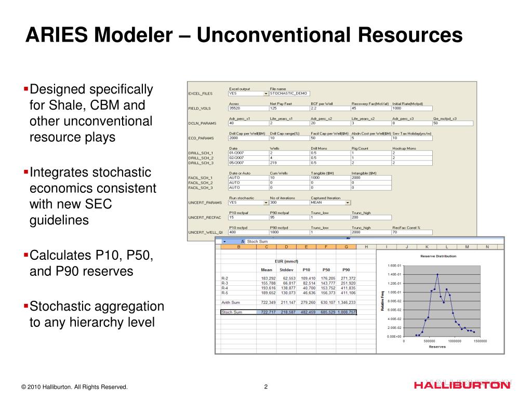Click the Life_years_s1 field
The image size is (532, 399).
pyautogui.click(x=289, y=124)
